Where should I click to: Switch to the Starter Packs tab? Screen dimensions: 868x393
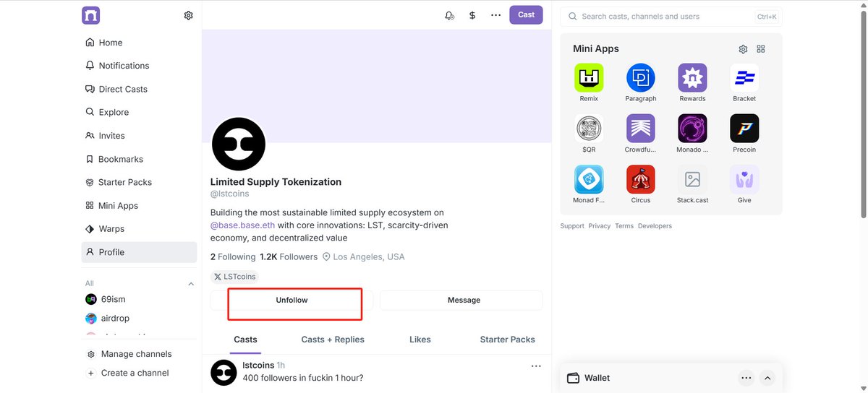tap(508, 340)
